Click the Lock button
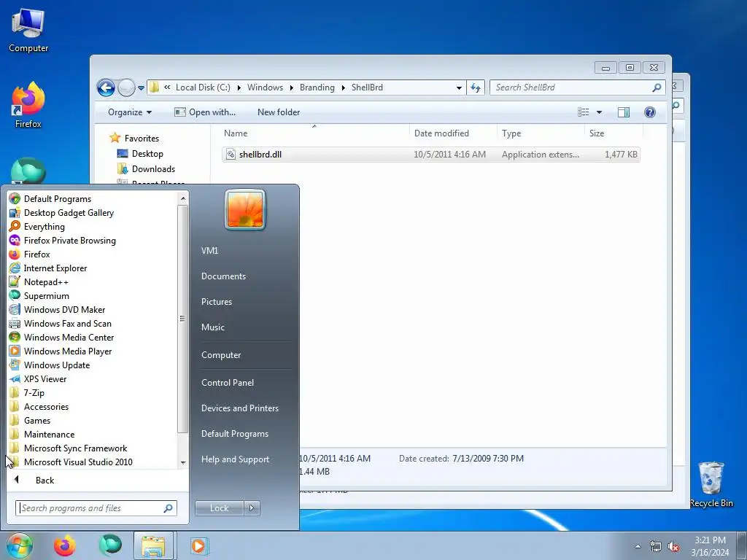 pos(219,508)
